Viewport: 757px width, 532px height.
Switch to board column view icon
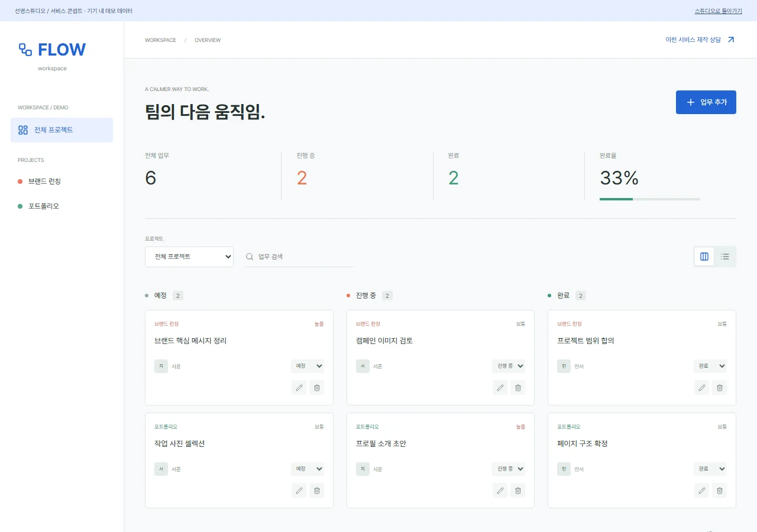704,257
